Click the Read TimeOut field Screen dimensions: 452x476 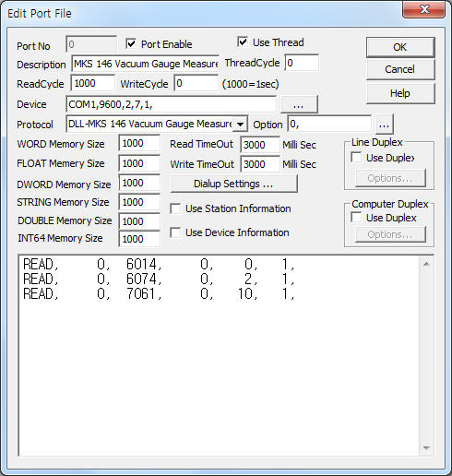(260, 145)
